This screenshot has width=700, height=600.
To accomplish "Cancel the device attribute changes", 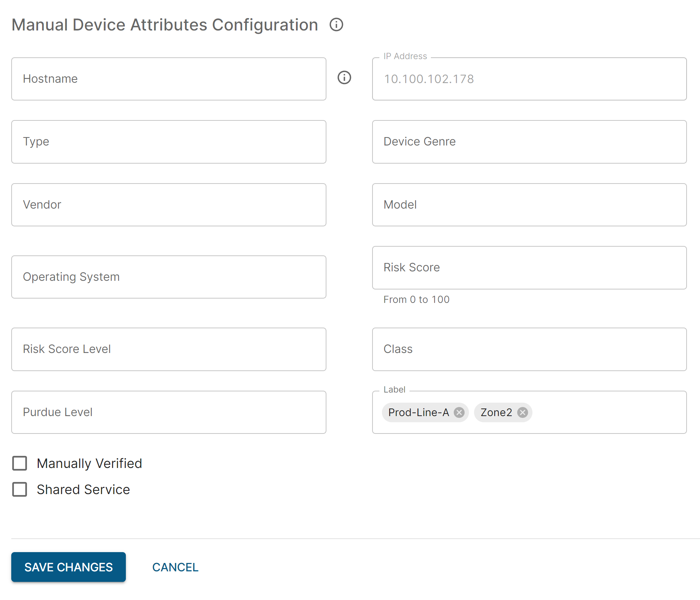I will pyautogui.click(x=175, y=567).
